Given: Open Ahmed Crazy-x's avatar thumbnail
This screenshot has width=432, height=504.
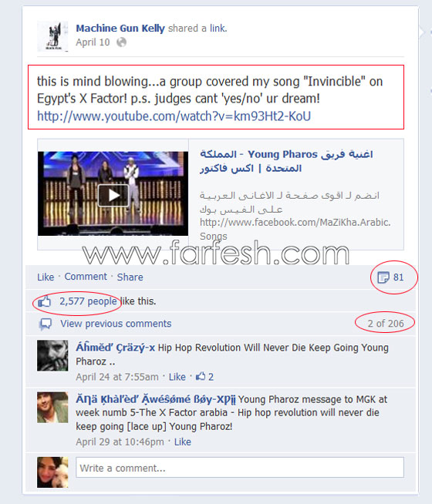Looking at the screenshot, I should tap(52, 355).
